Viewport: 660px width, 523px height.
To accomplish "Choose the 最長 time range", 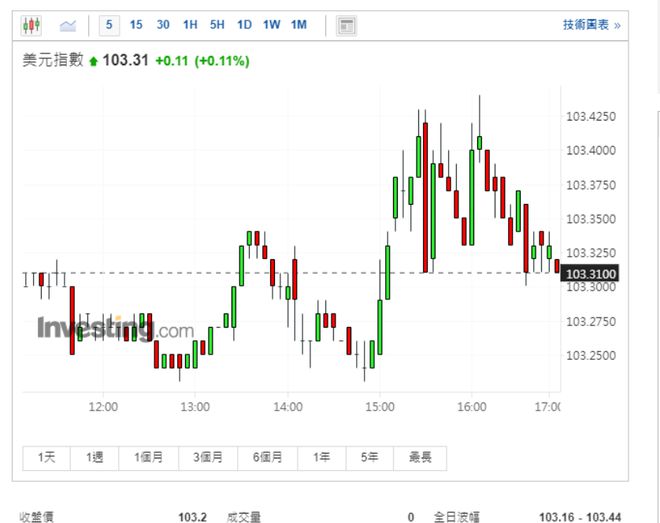I will [420, 458].
